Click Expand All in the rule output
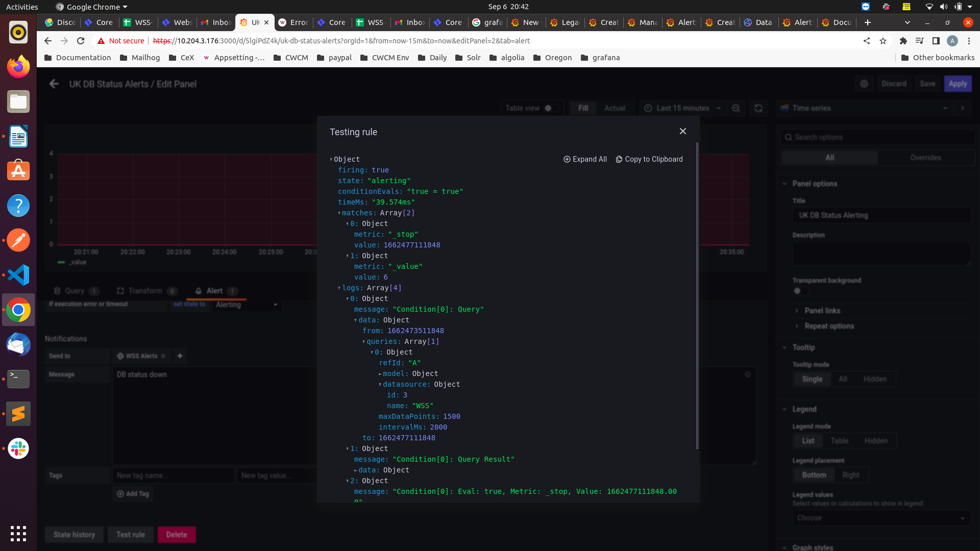Image resolution: width=980 pixels, height=551 pixels. coord(585,159)
